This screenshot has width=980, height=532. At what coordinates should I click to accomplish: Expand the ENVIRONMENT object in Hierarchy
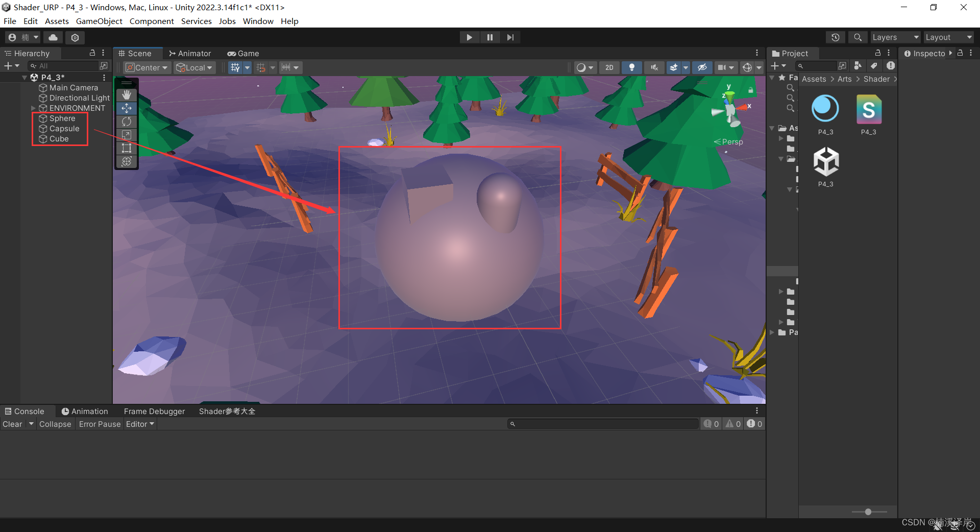(34, 108)
